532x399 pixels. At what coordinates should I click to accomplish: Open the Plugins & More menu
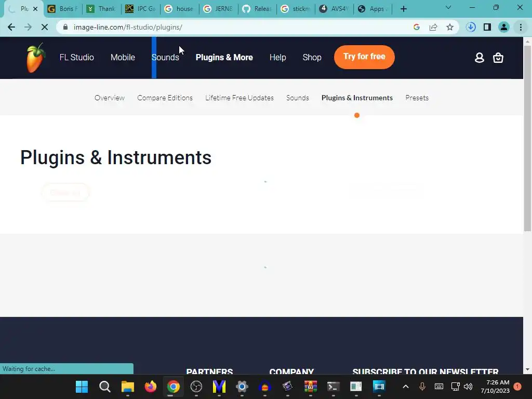224,57
